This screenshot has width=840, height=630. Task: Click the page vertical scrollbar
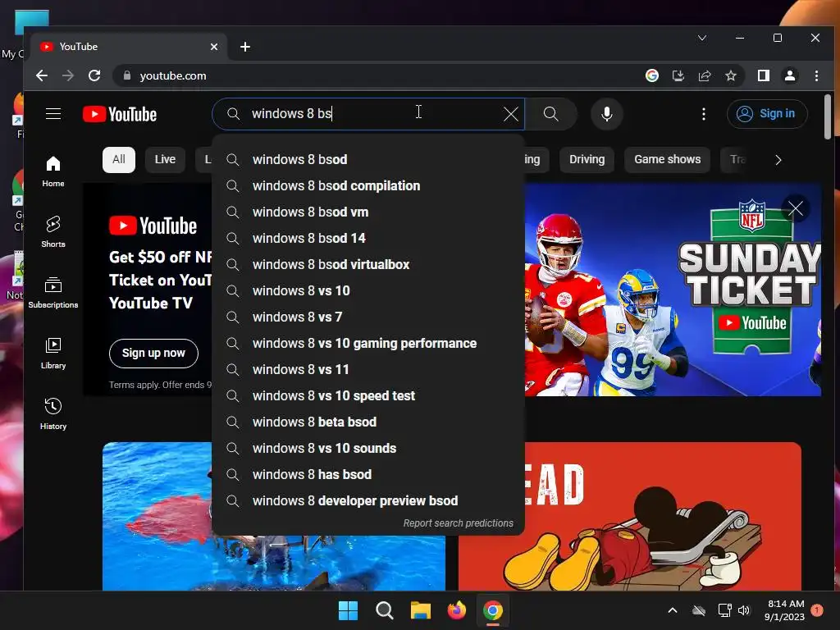828,116
